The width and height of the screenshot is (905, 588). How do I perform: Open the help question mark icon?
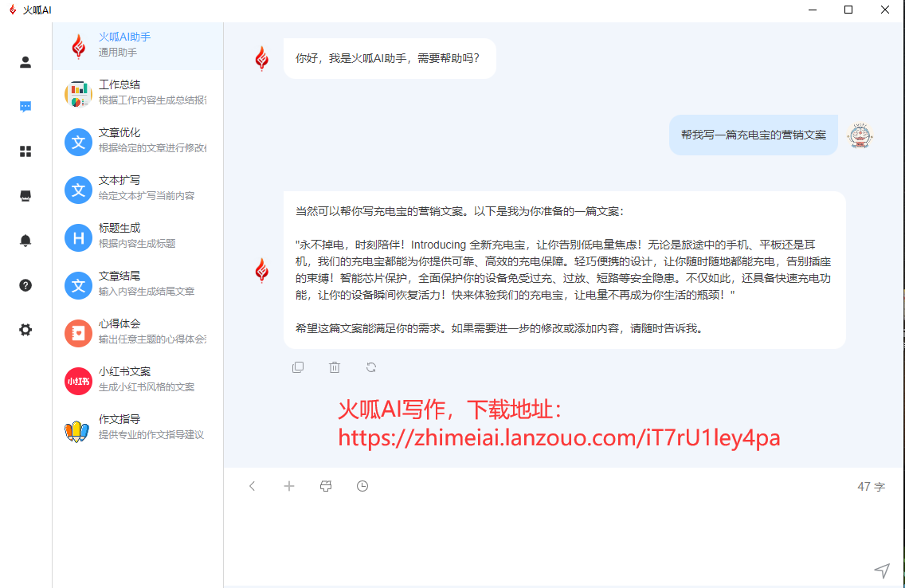click(x=25, y=285)
